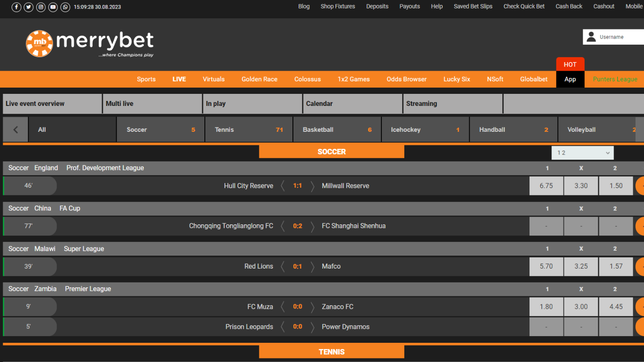This screenshot has width=644, height=362.
Task: Switch to Multi live tab
Action: [x=153, y=104]
